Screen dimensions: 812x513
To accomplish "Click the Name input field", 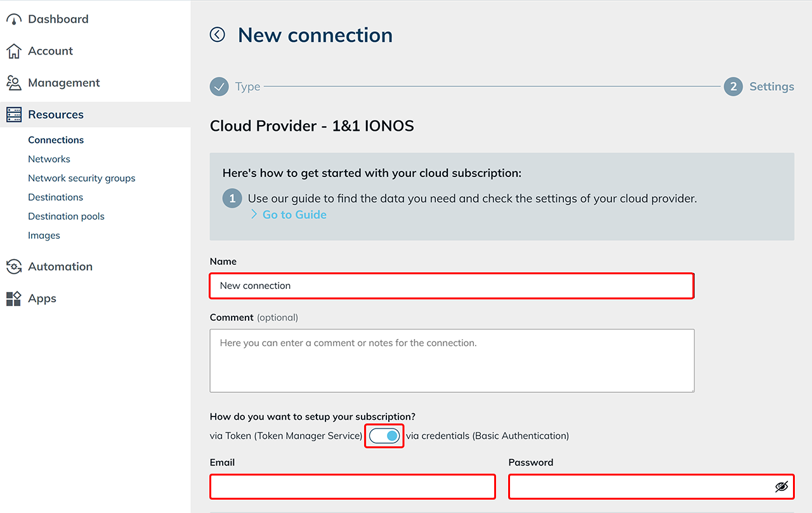I will pyautogui.click(x=451, y=286).
